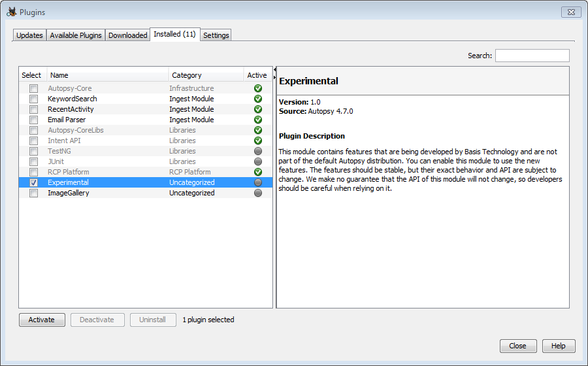Focus the Search input field
The height and width of the screenshot is (366, 588).
pyautogui.click(x=532, y=56)
